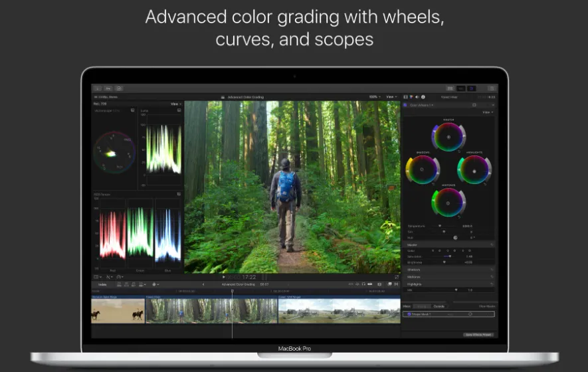
Task: Open the viewer View options dropdown
Action: pyautogui.click(x=391, y=97)
